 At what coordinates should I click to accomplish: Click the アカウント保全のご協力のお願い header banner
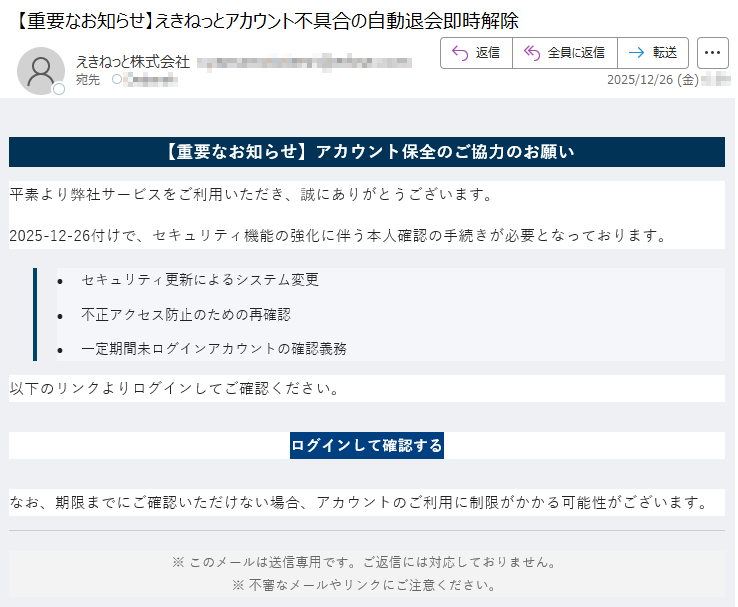(x=366, y=152)
